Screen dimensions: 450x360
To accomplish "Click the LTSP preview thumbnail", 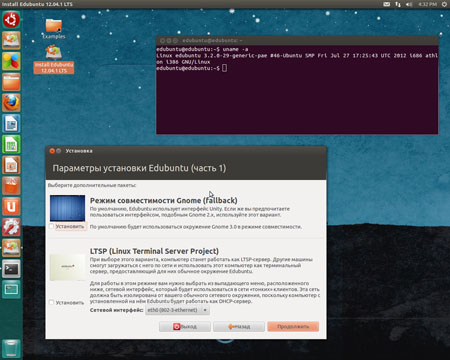I will click(x=67, y=267).
